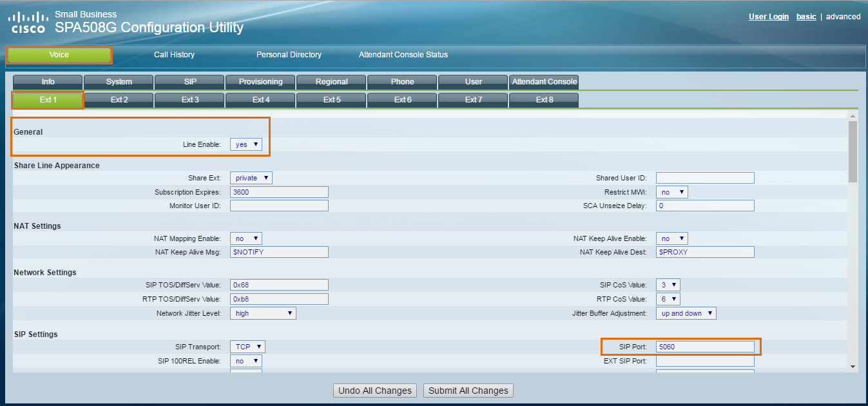Open the Restrict MWI dropdown
The height and width of the screenshot is (406, 868).
pos(672,192)
